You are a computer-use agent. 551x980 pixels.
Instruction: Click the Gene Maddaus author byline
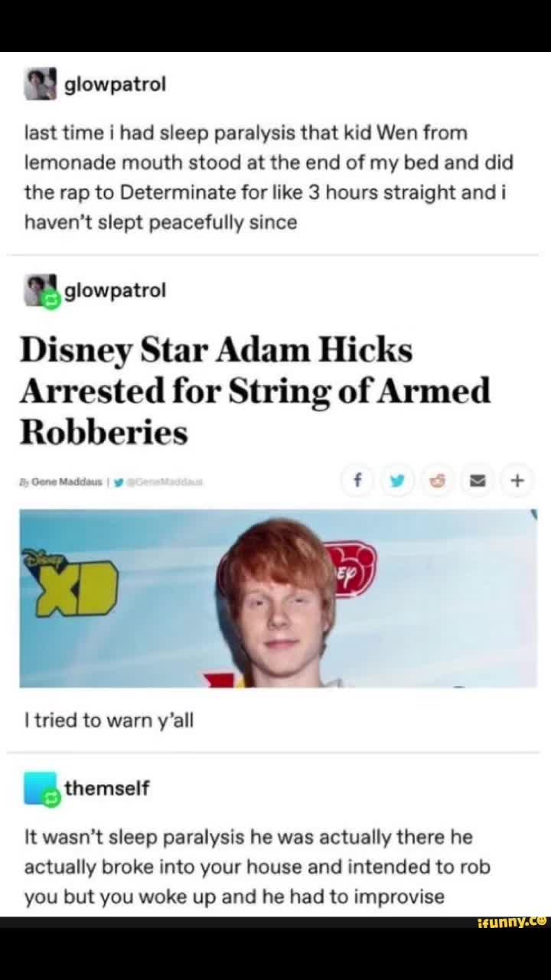[62, 482]
